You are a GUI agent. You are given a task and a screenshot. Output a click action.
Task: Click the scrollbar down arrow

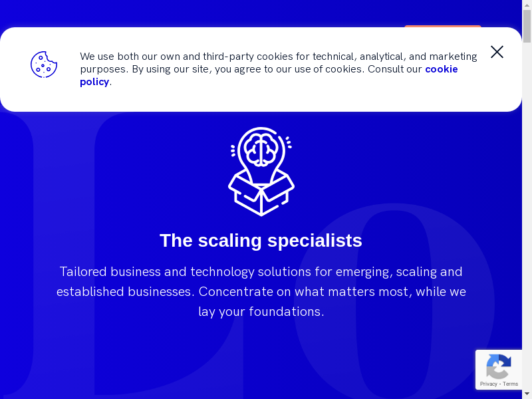click(x=527, y=394)
